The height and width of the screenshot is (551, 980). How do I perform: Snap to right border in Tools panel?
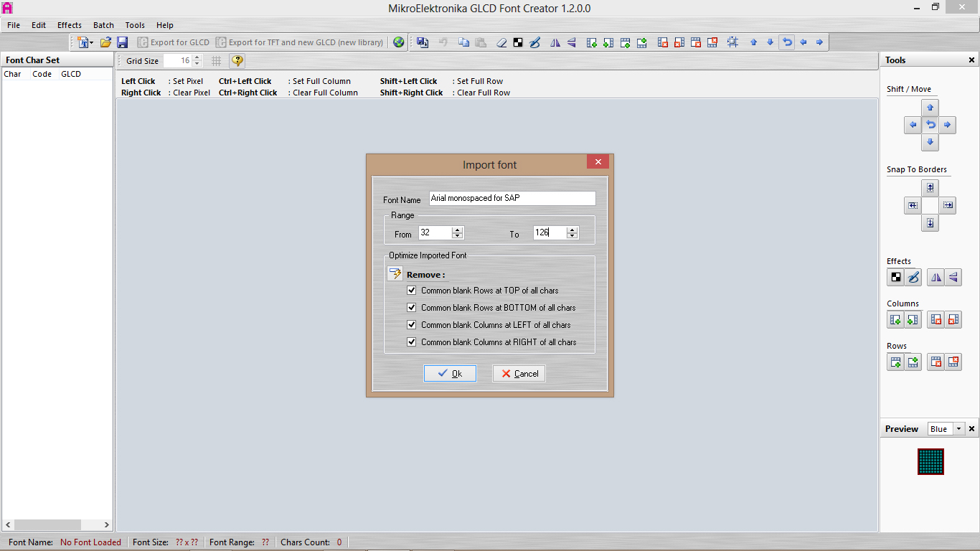(x=948, y=205)
